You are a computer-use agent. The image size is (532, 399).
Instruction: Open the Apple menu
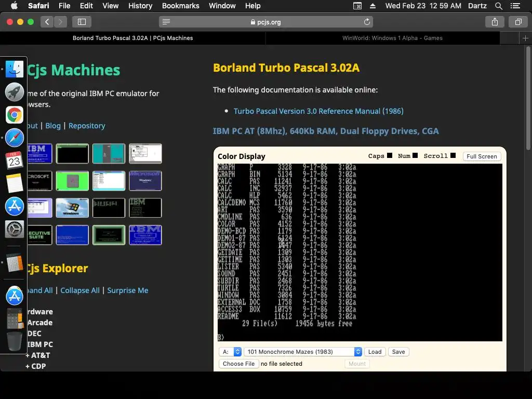[14, 6]
